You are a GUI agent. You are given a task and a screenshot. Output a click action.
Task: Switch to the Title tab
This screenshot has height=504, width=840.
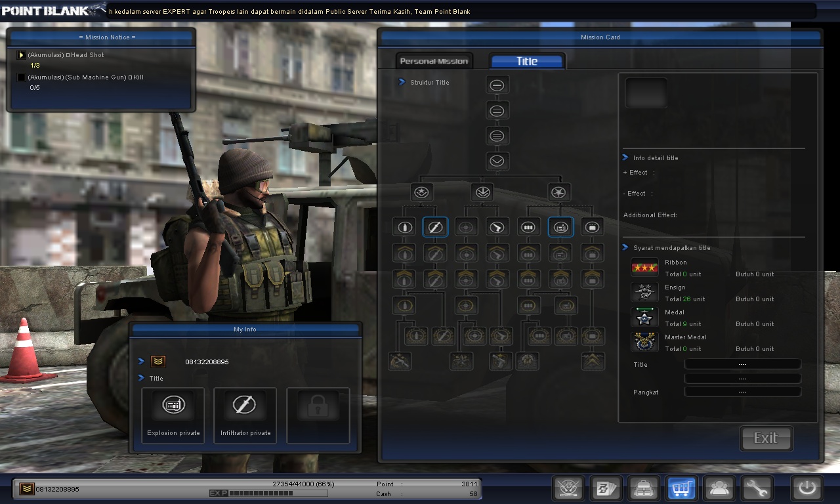point(527,61)
